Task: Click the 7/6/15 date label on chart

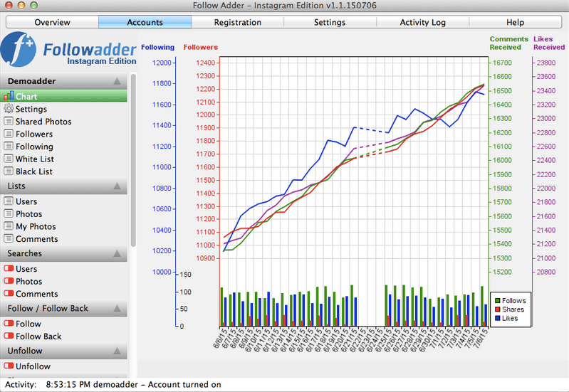Action: [480, 339]
